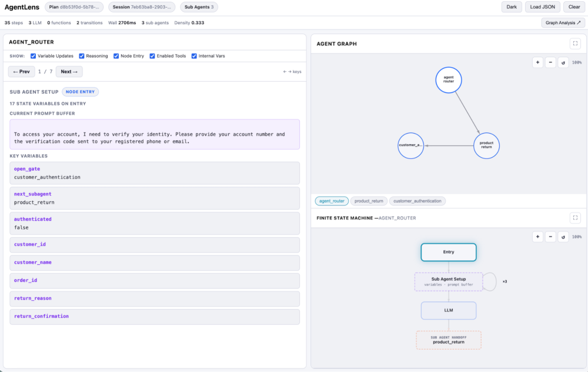This screenshot has width=588, height=372.
Task: Toggle the Internal Vars checkbox
Action: coord(194,56)
